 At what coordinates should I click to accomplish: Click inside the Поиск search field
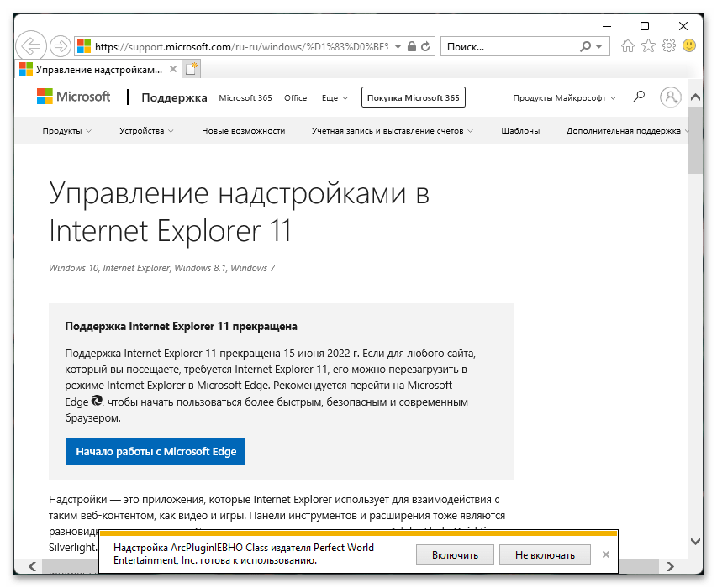coord(511,46)
